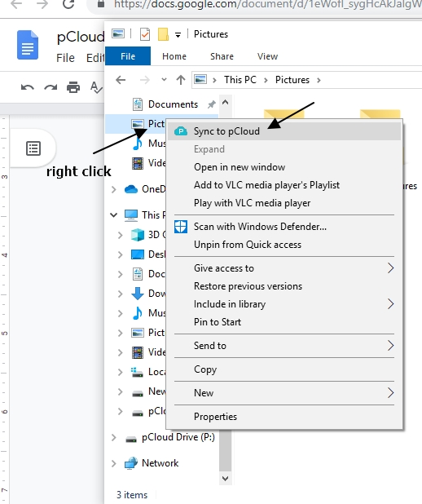Click the 3D Objects cube icon
The image size is (422, 504).
(138, 235)
